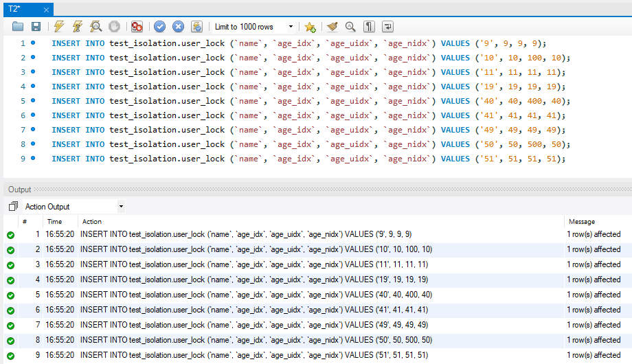Viewport: 632px width, 364px height.
Task: Select output row with VALUES ('11', 11, 11, 11)
Action: click(317, 264)
